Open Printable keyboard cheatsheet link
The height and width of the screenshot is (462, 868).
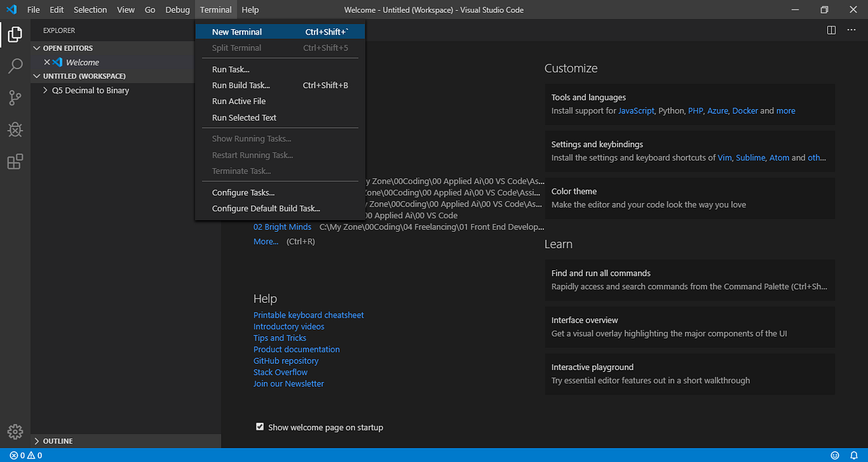pyautogui.click(x=309, y=315)
